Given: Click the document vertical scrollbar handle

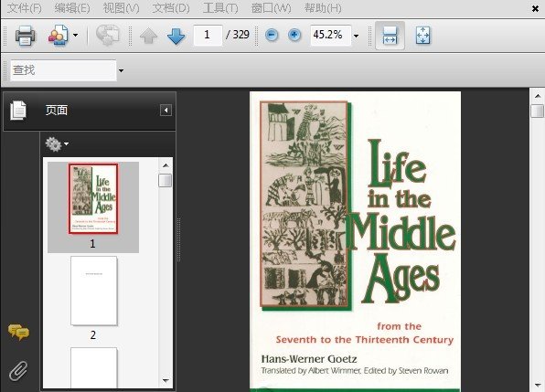Looking at the screenshot, I should point(538,111).
